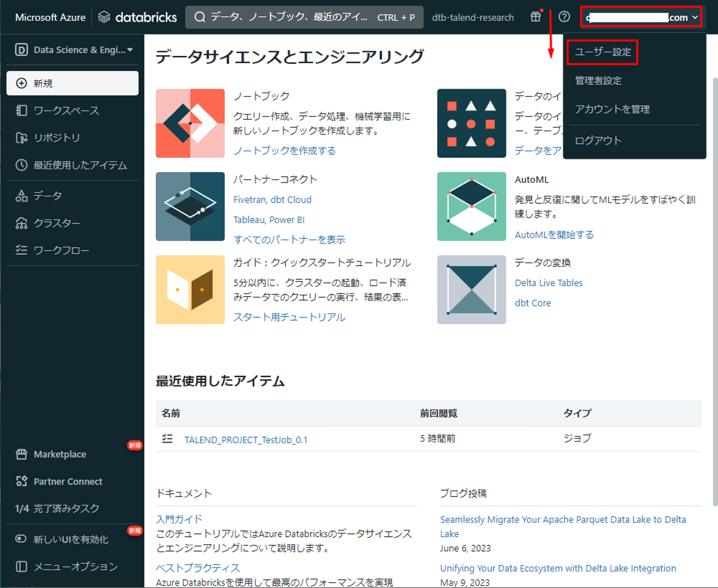Open the 新規 create menu item
718x588 pixels.
[73, 83]
